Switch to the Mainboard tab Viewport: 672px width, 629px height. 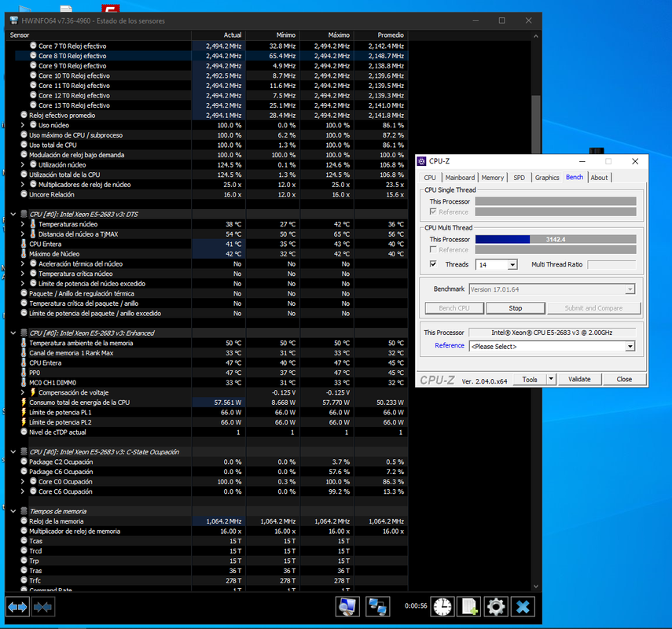point(460,178)
